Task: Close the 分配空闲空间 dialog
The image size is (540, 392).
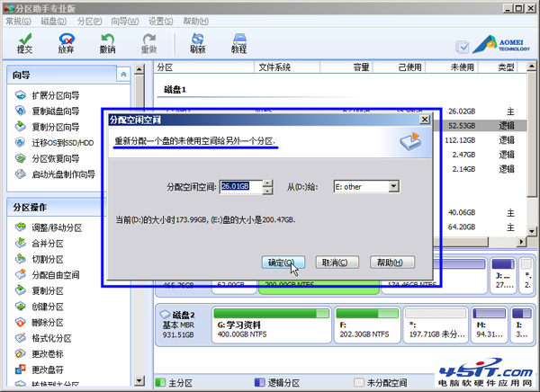Action: 425,120
